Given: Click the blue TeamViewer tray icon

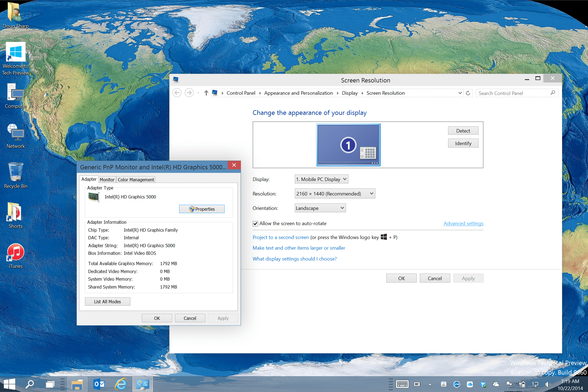Looking at the screenshot, I should click(457, 384).
